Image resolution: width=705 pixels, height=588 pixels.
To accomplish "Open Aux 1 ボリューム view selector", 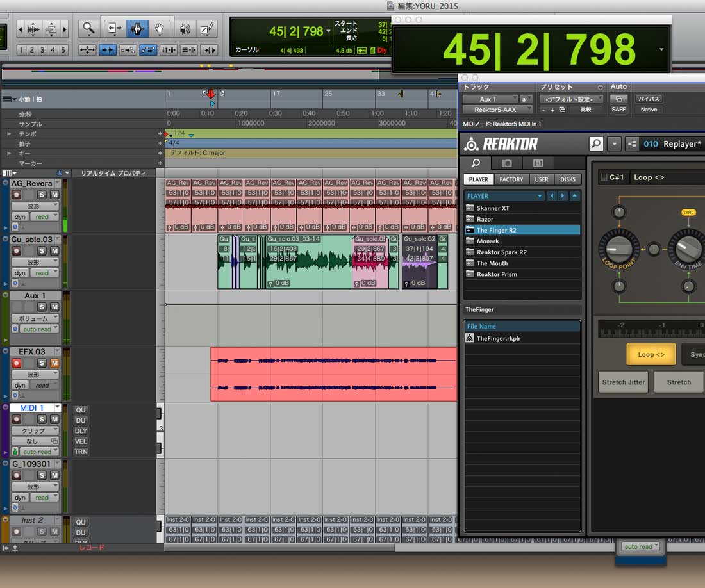I will coord(35,318).
